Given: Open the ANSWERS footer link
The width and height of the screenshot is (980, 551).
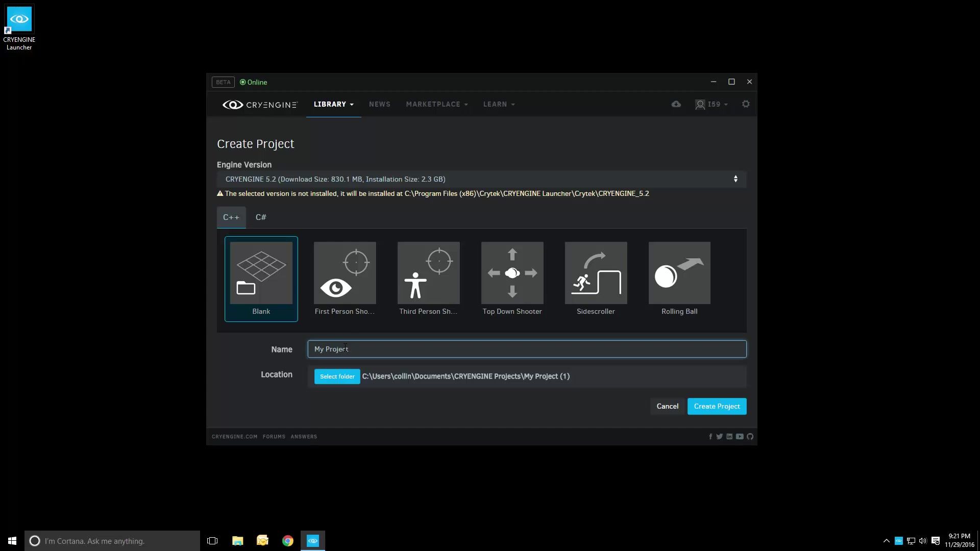Looking at the screenshot, I should [x=304, y=437].
